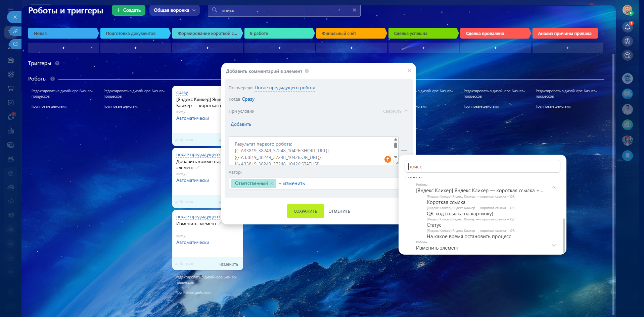Collapse the При условии section
The height and width of the screenshot is (317, 644).
[395, 111]
